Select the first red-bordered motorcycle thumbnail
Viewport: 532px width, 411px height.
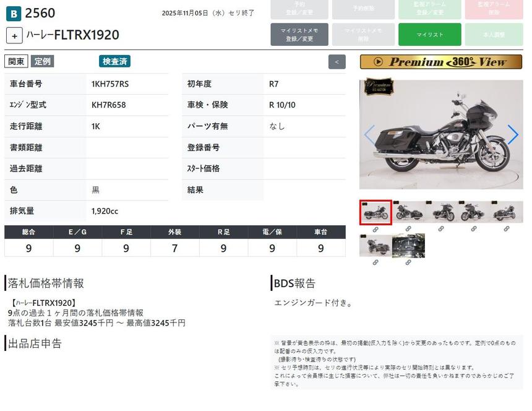point(375,212)
